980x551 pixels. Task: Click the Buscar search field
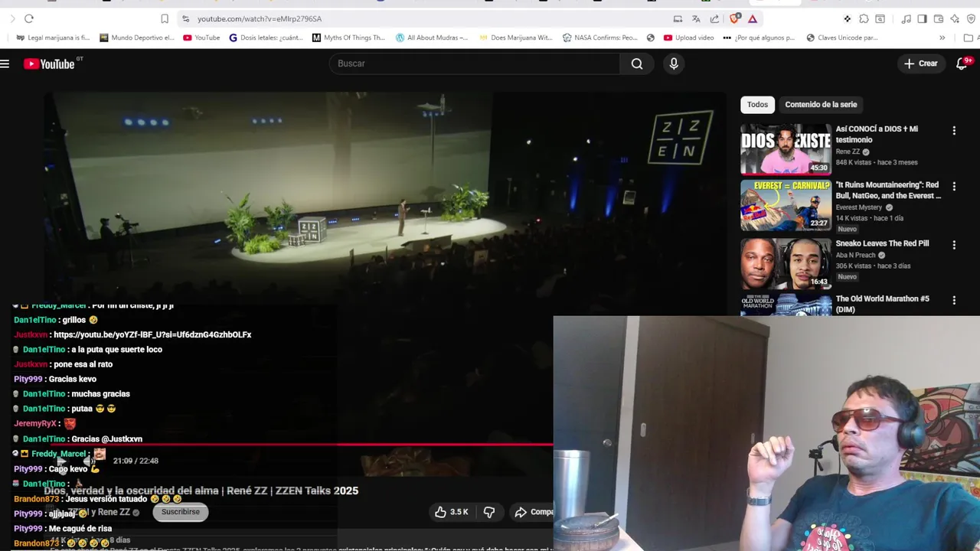(475, 64)
